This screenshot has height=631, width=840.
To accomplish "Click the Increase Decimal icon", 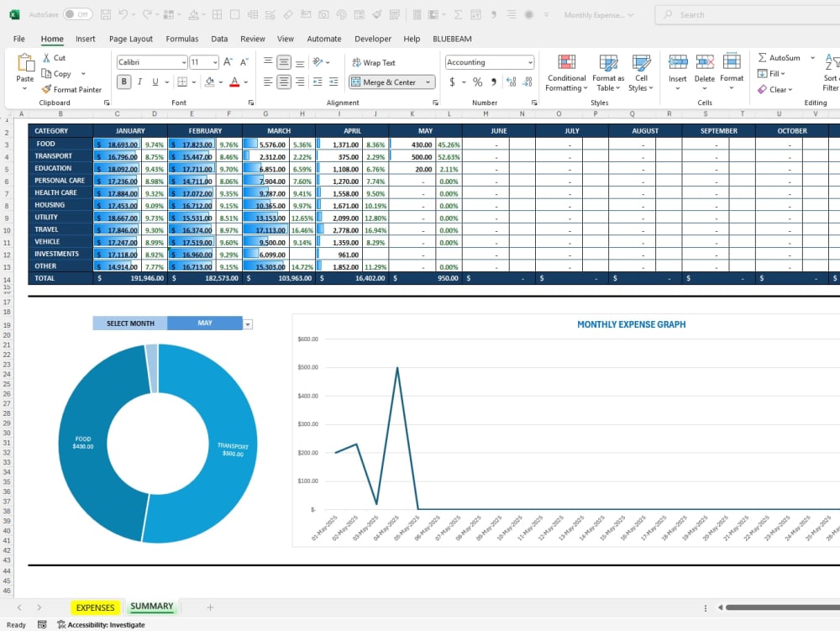I will point(512,82).
